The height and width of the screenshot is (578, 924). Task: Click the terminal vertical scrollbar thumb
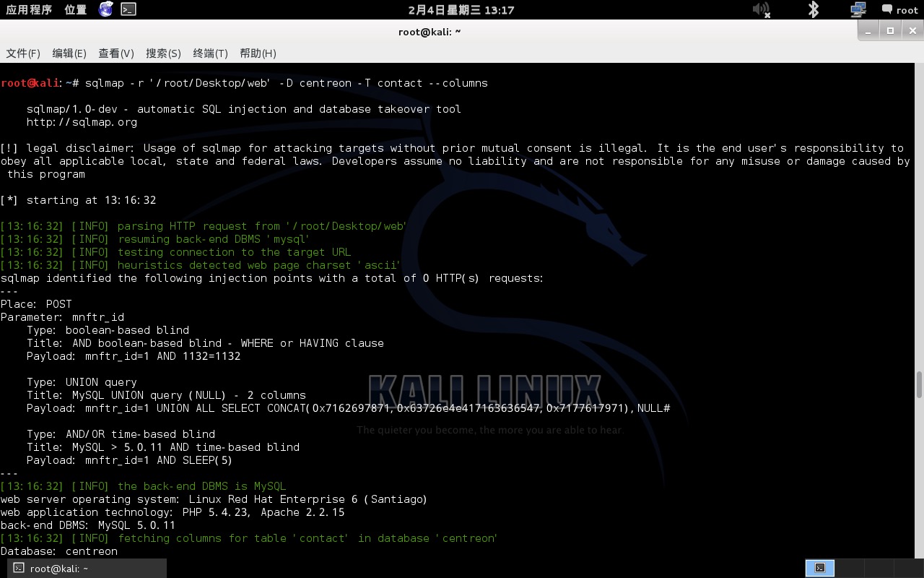pos(919,384)
